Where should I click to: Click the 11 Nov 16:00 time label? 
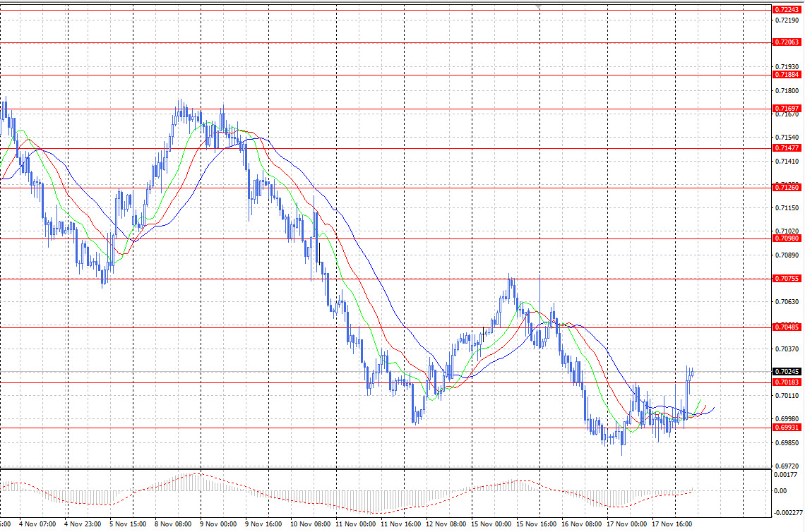tap(400, 524)
